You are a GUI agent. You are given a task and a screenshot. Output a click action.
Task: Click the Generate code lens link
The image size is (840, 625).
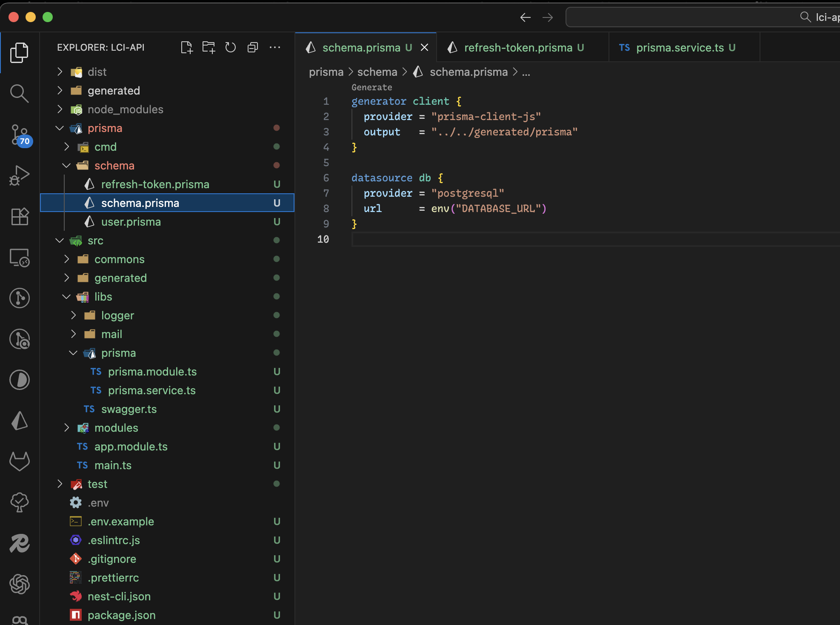(x=371, y=87)
